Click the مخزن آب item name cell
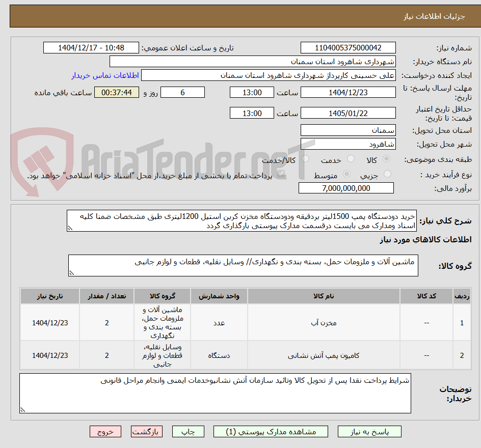 (324, 323)
